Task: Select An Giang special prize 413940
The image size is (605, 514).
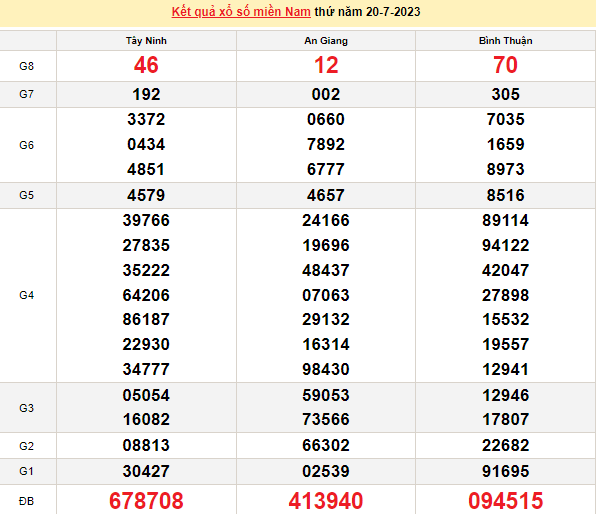Action: coord(326,500)
